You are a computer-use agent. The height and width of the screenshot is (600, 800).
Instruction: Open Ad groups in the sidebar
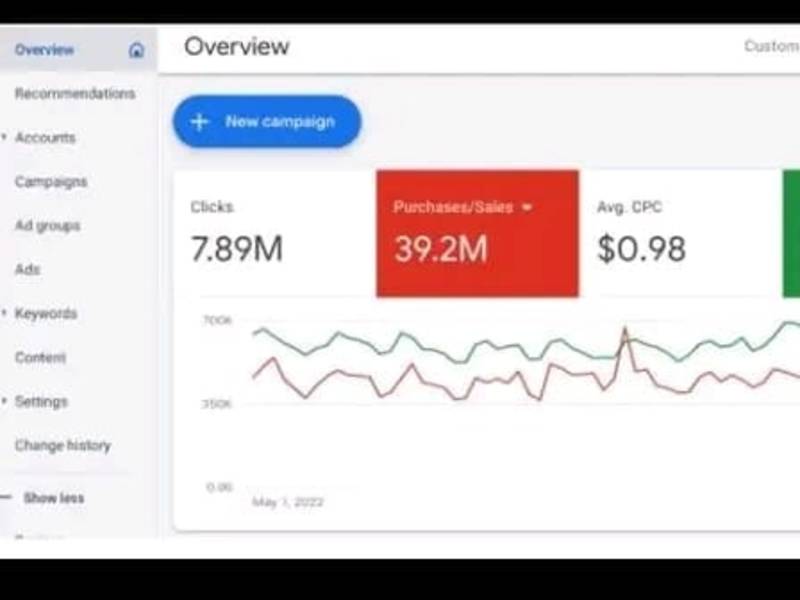(47, 226)
